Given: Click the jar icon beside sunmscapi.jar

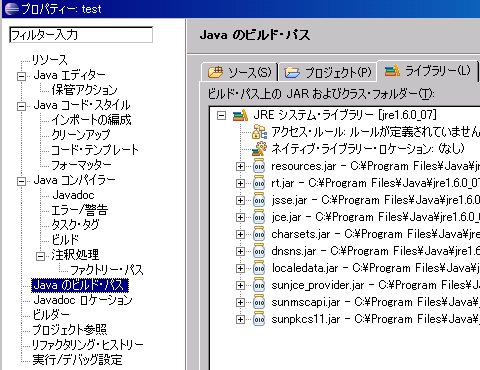Looking at the screenshot, I should 259,302.
